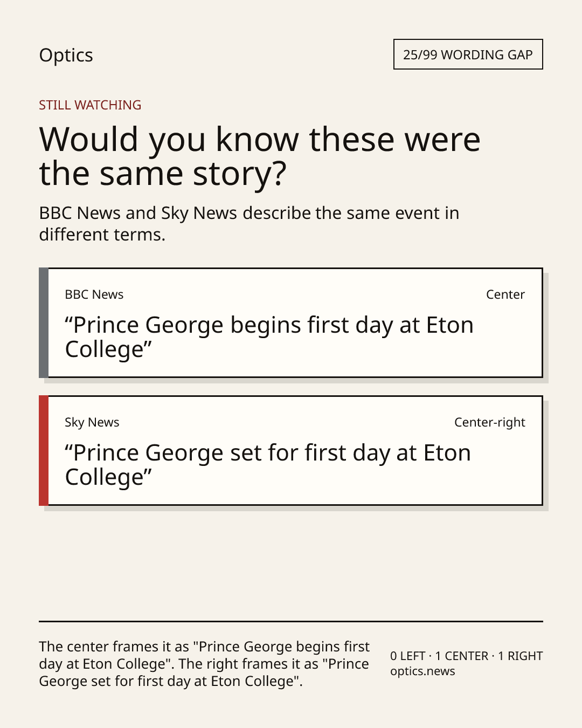Open the Sky News headline card
This screenshot has height=728, width=582.
click(290, 450)
